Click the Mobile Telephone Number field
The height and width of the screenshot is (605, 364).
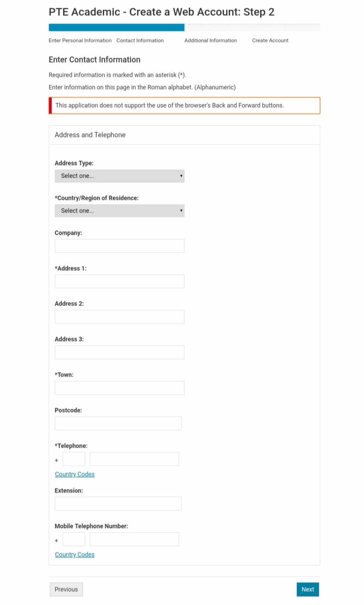[134, 539]
